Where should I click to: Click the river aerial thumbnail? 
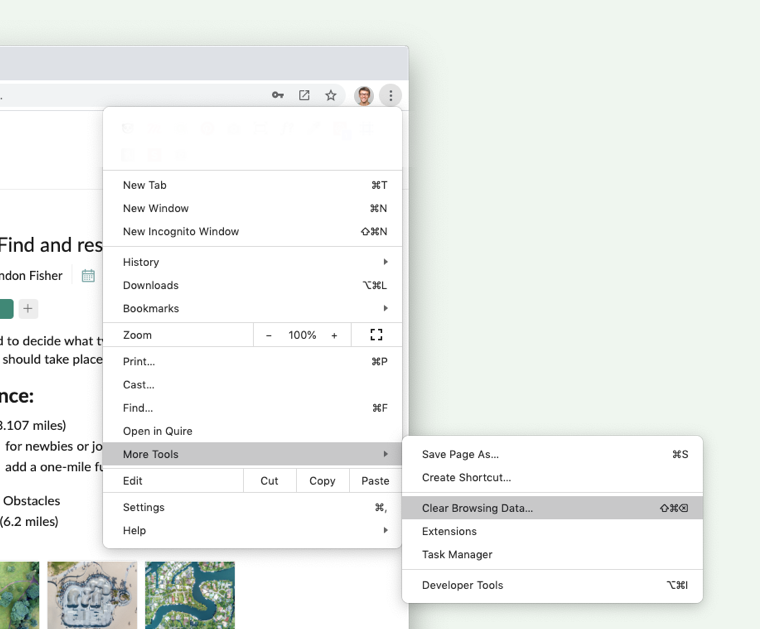(x=190, y=595)
